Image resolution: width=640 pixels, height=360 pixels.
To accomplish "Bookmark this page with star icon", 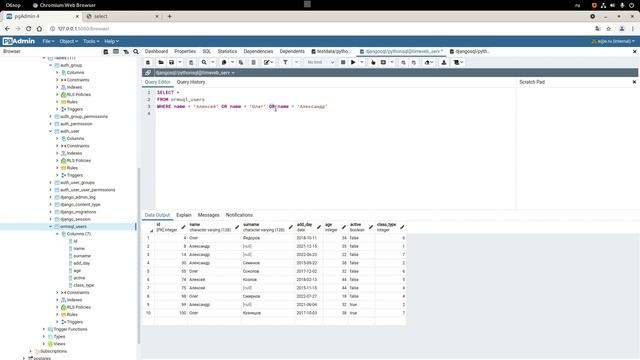I will [609, 29].
